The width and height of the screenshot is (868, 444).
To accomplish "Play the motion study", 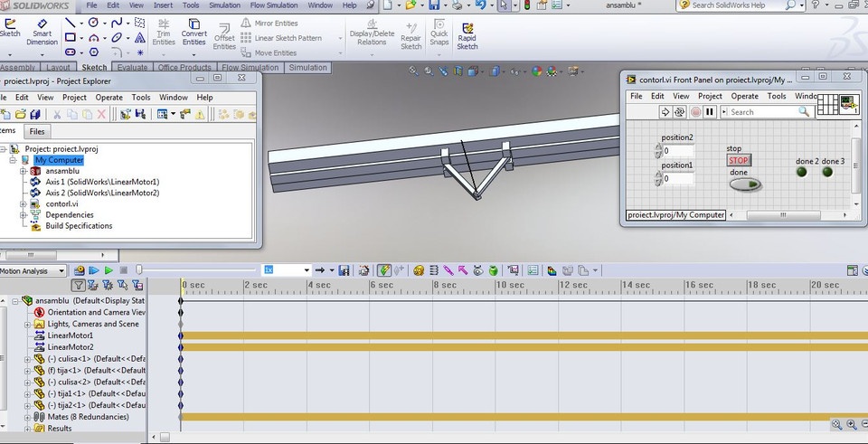I will (x=108, y=270).
